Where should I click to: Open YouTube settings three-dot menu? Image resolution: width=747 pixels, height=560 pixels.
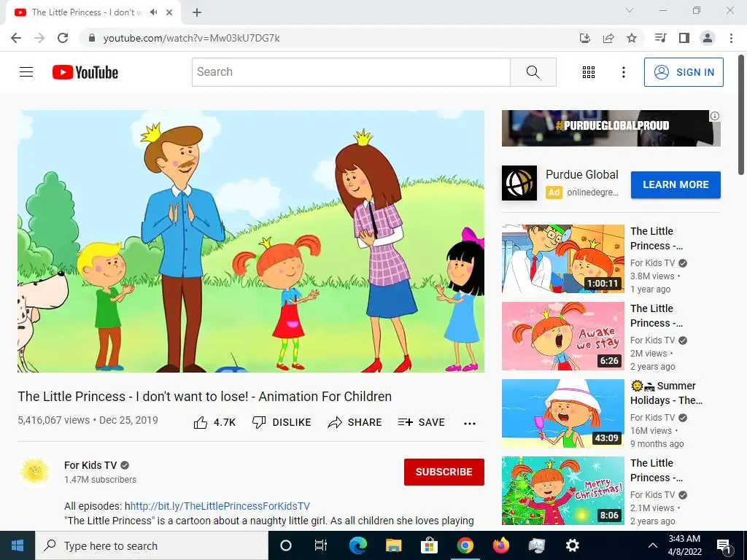[623, 72]
